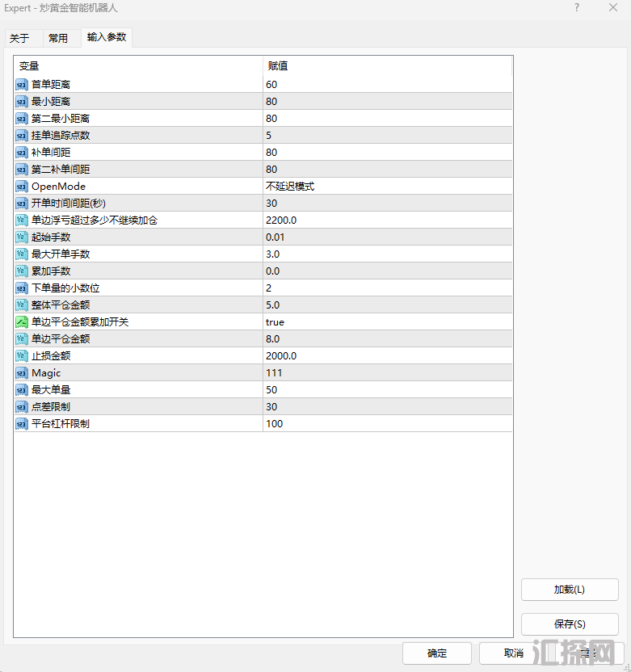
Task: Edit the 累加手数 value 0.0
Action: pyautogui.click(x=388, y=271)
